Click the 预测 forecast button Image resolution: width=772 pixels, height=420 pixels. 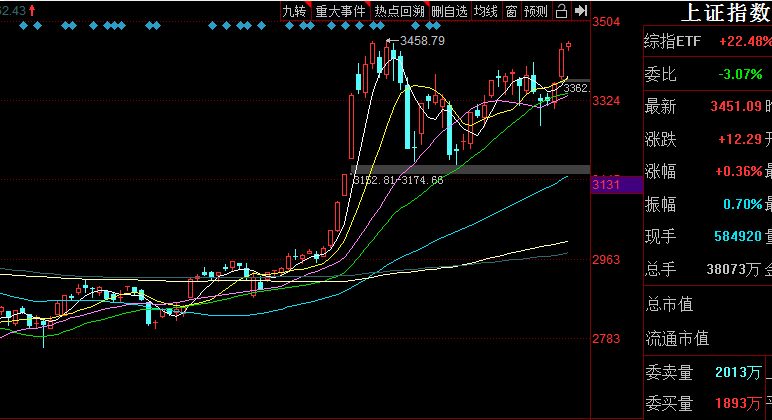coord(536,11)
